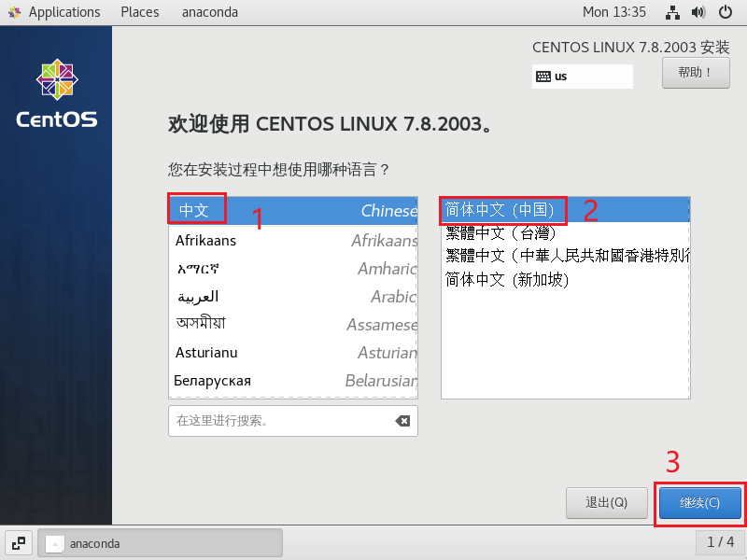Select 简体中文 (新加坡) locale
This screenshot has width=747, height=560.
pyautogui.click(x=507, y=279)
